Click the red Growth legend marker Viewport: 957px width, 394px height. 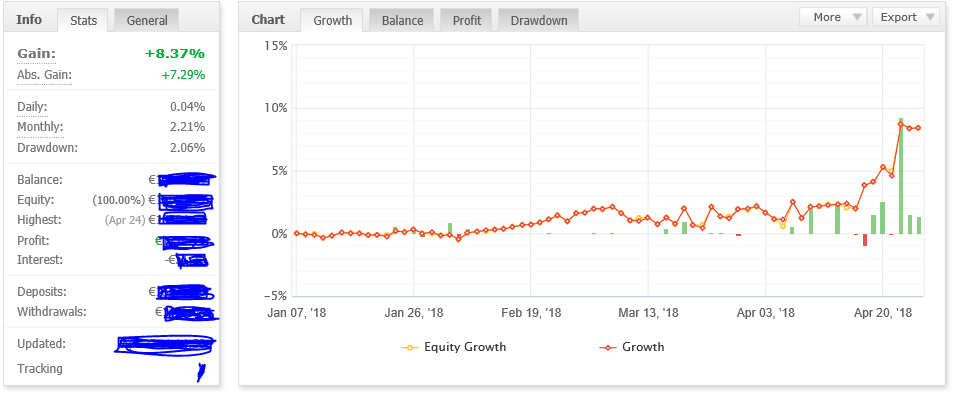tap(608, 348)
